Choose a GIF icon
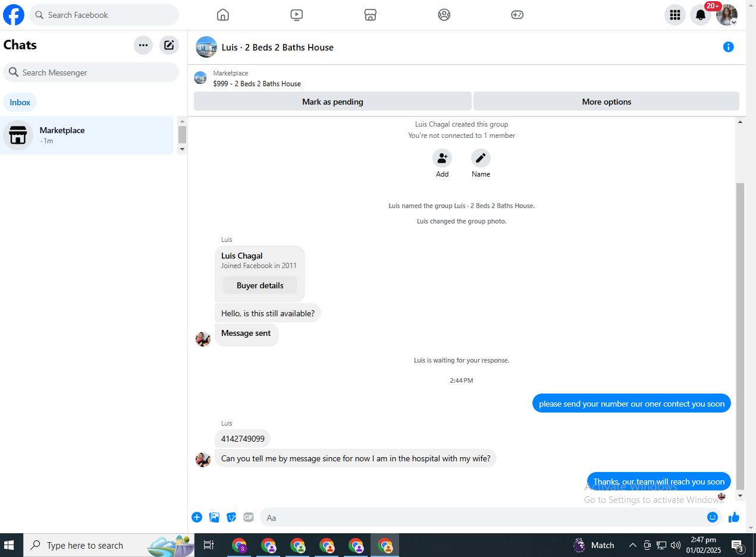Image resolution: width=756 pixels, height=557 pixels. pos(249,517)
